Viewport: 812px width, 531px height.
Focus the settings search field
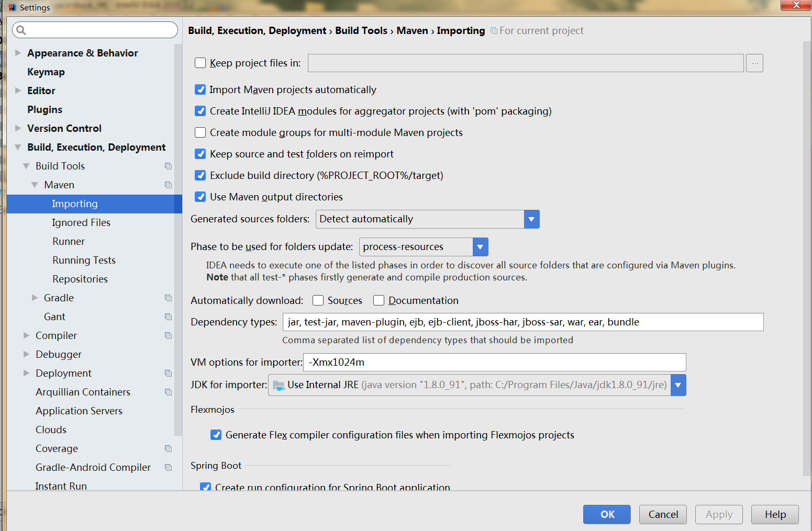(95, 30)
